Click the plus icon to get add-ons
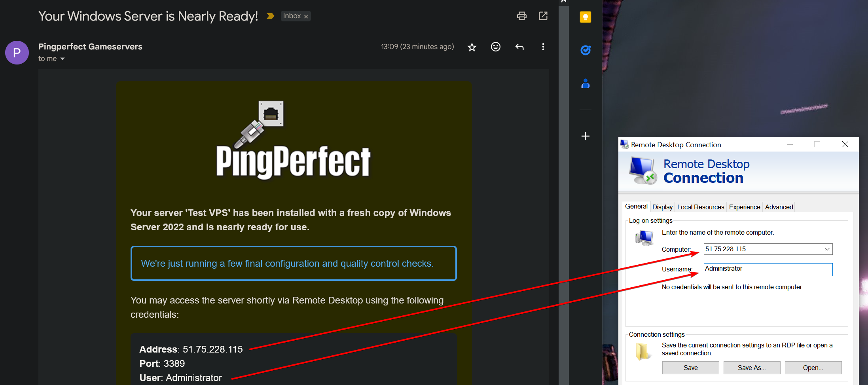 tap(585, 136)
